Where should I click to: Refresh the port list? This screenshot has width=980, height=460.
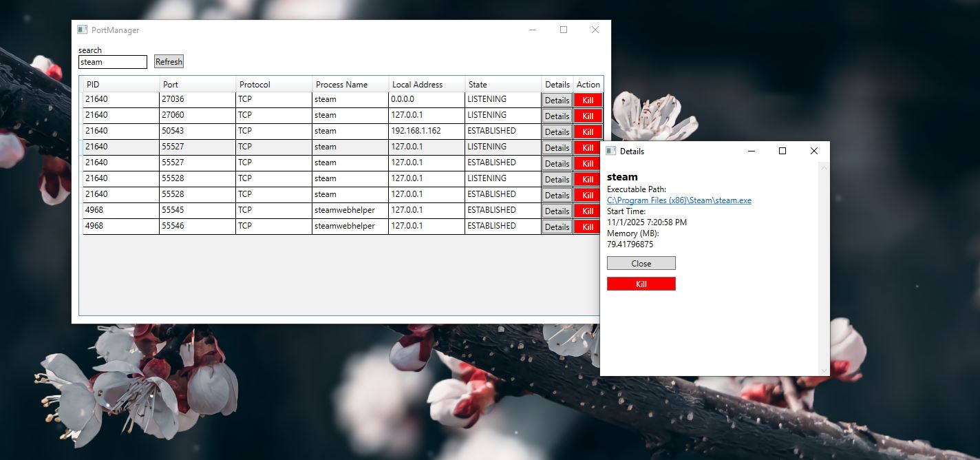point(169,62)
